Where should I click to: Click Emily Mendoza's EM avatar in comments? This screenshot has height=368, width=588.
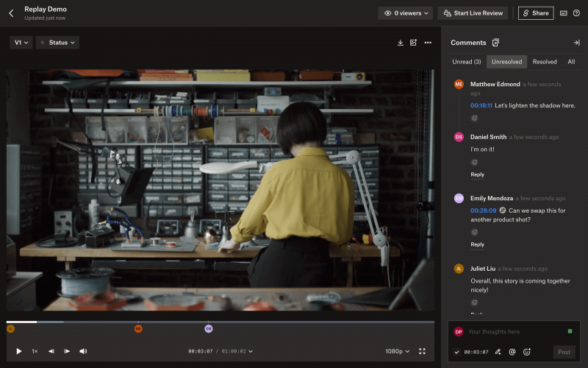pos(459,198)
